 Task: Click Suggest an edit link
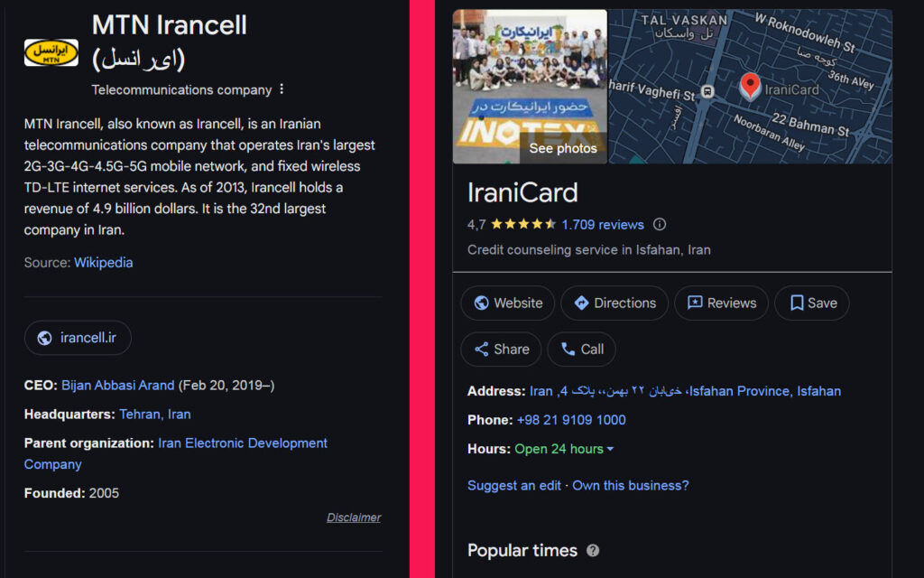pos(513,485)
